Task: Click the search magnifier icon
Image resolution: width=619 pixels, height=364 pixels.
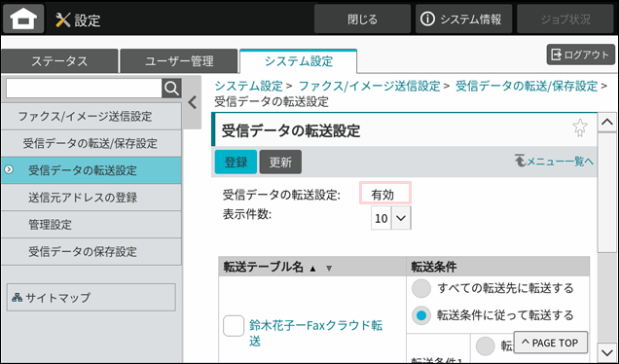Action: [x=171, y=89]
